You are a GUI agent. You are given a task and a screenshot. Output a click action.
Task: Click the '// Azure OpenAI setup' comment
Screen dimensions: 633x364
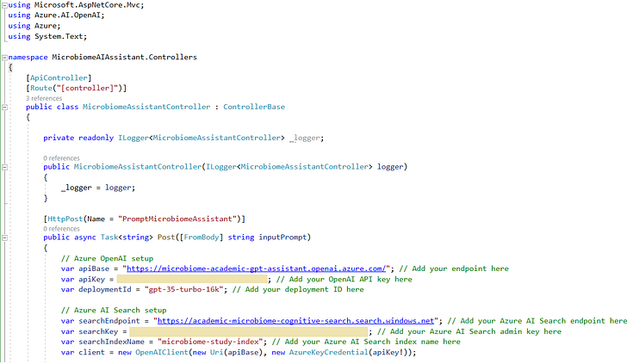tap(107, 259)
